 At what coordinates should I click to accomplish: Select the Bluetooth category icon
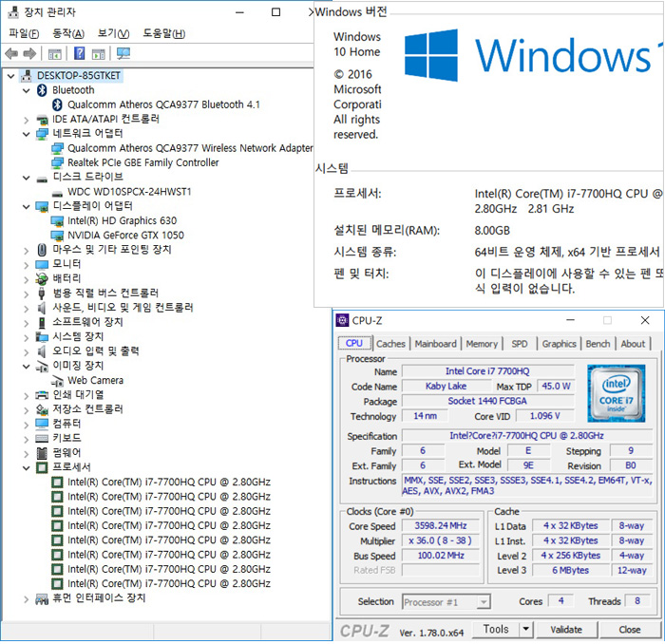point(42,90)
